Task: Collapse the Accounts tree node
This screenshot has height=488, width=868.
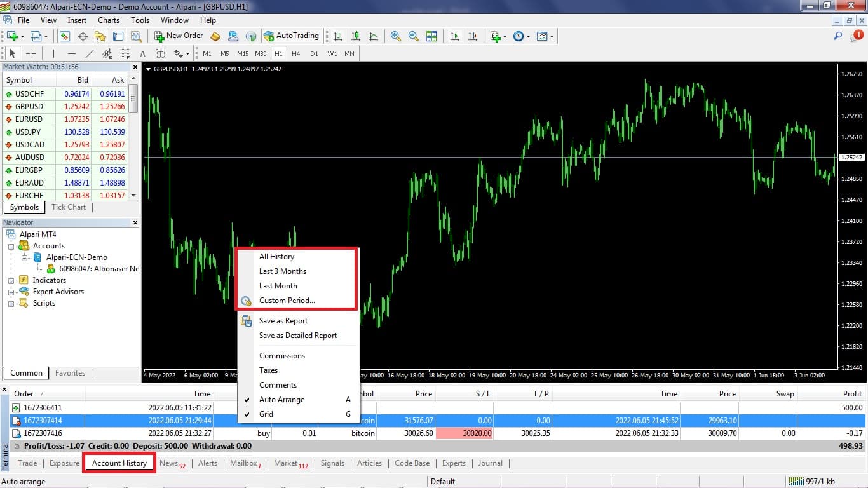Action: coord(11,246)
